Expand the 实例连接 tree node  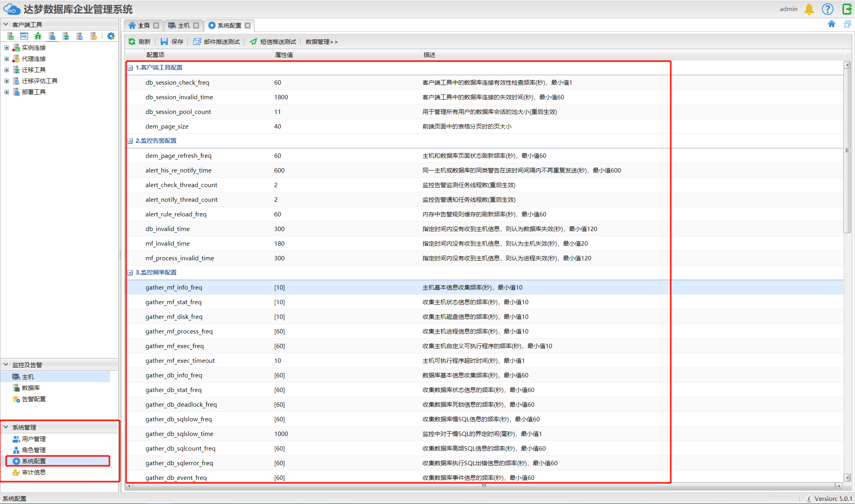(x=7, y=48)
